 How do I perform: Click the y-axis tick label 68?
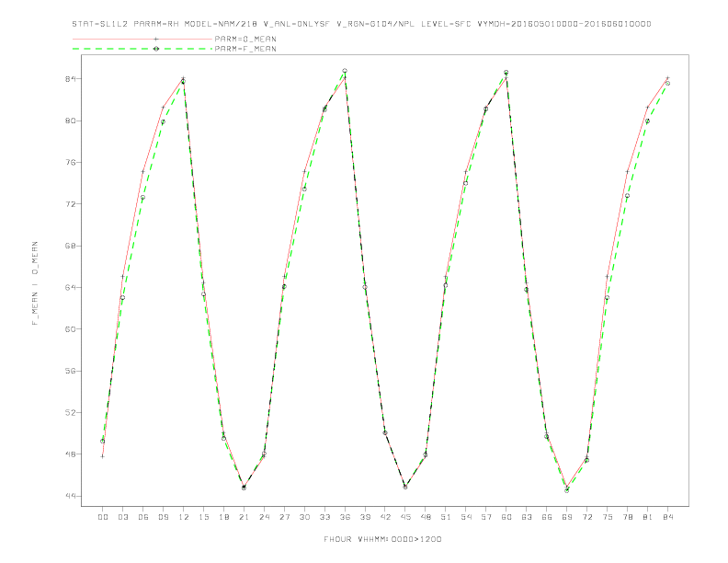(x=70, y=246)
